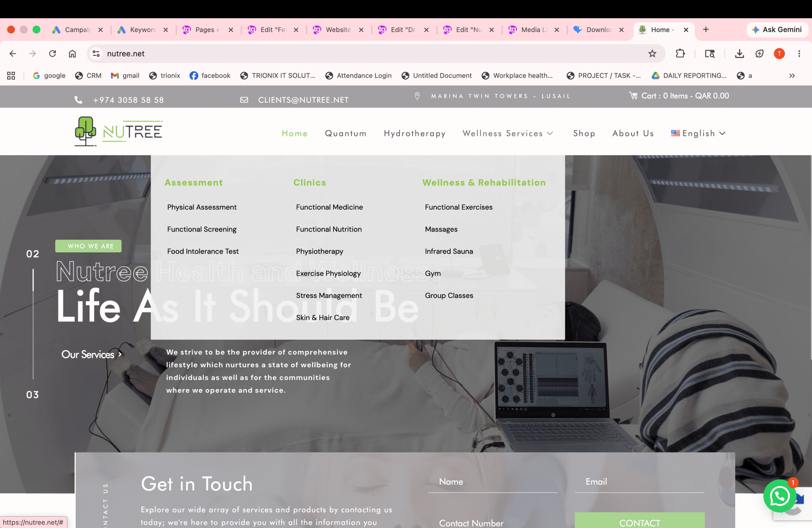Click the Ask Gemini button
Screen dimensions: 812x528
click(777, 30)
